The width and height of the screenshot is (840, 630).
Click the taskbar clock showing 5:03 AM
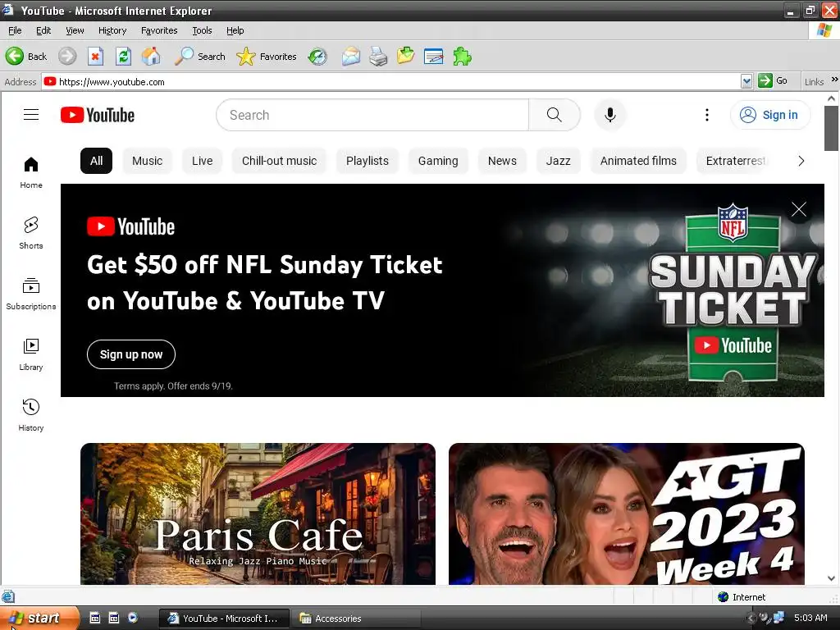click(810, 618)
